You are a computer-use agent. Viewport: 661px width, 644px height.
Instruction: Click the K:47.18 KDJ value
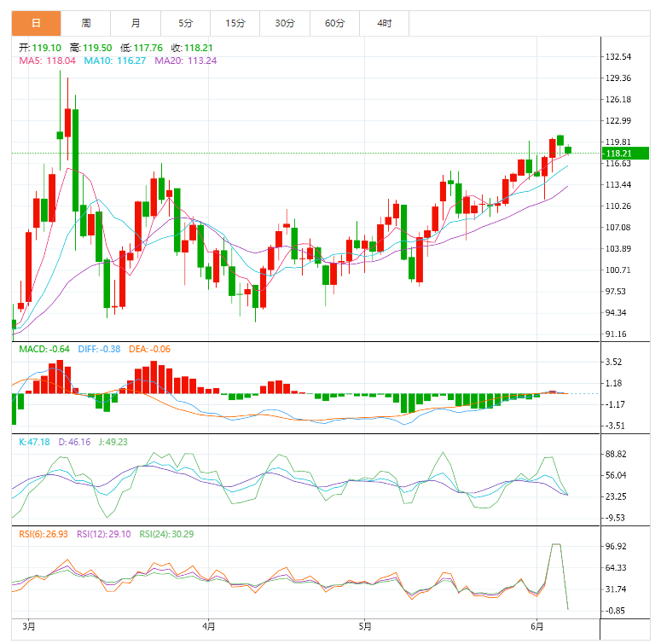click(34, 442)
